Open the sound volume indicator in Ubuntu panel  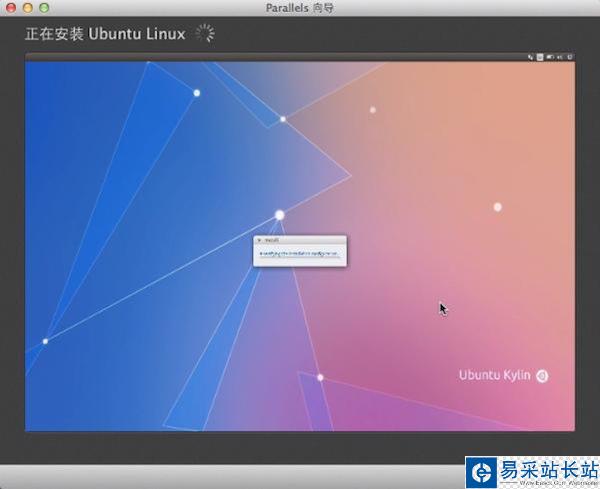[560, 57]
